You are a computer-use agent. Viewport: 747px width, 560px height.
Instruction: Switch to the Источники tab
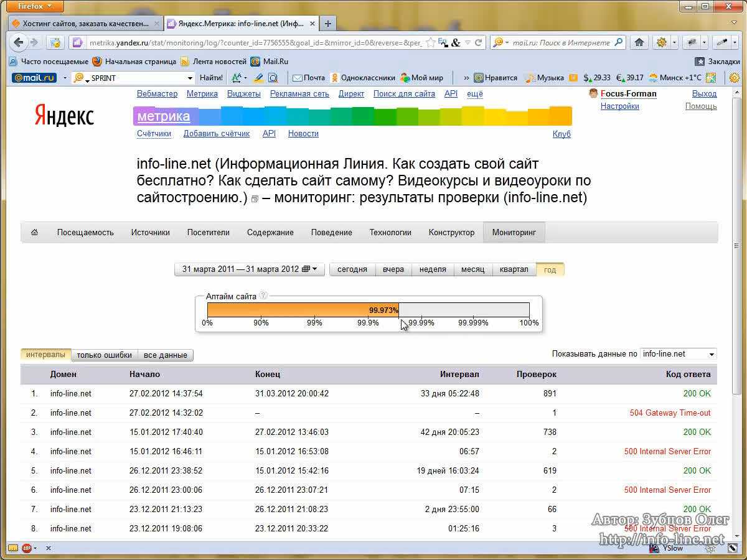(150, 232)
